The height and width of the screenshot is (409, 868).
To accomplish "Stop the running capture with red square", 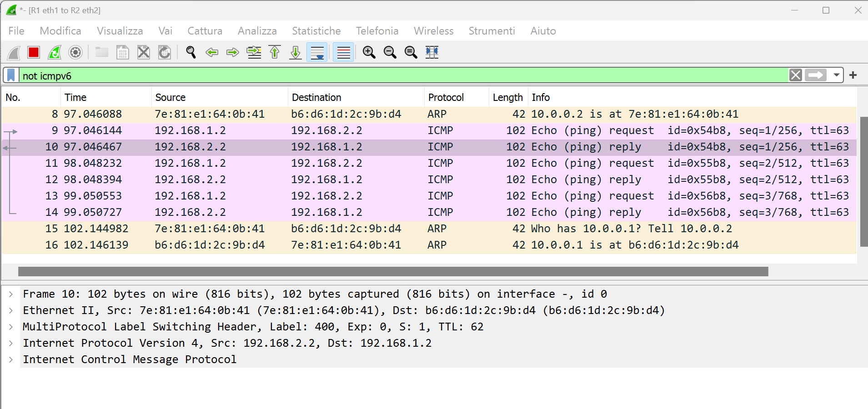I will point(34,52).
